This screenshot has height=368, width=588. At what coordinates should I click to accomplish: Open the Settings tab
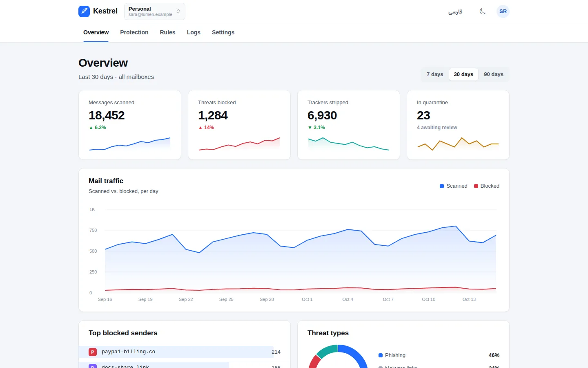pos(223,32)
